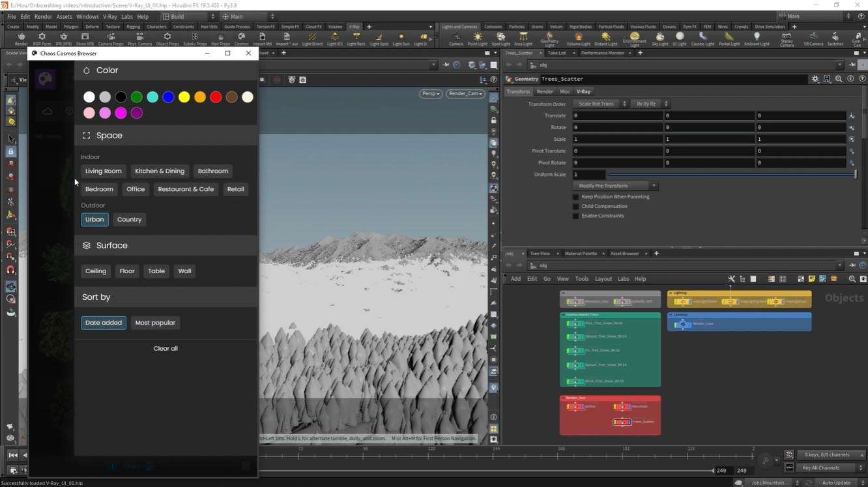
Task: Click the V-Ray Render shelf tool
Action: pos(21,38)
